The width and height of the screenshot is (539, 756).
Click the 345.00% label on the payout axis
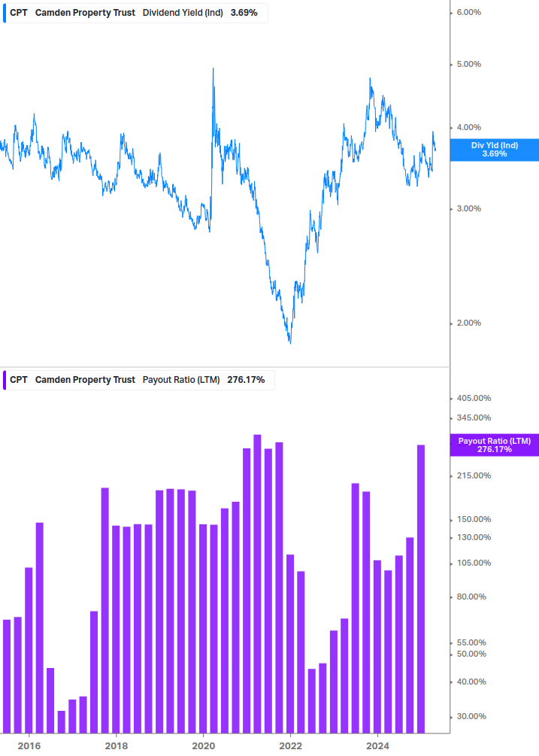pos(474,417)
